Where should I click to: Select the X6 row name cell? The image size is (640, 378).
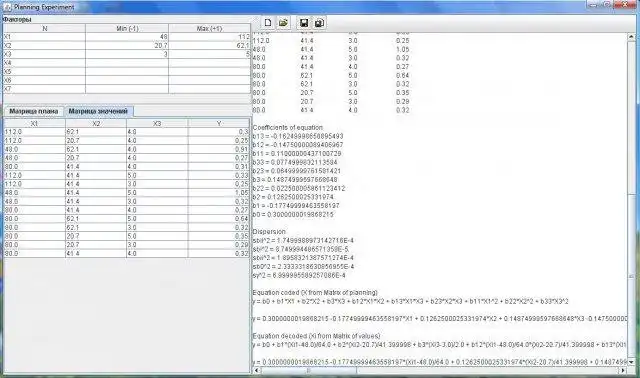44,80
